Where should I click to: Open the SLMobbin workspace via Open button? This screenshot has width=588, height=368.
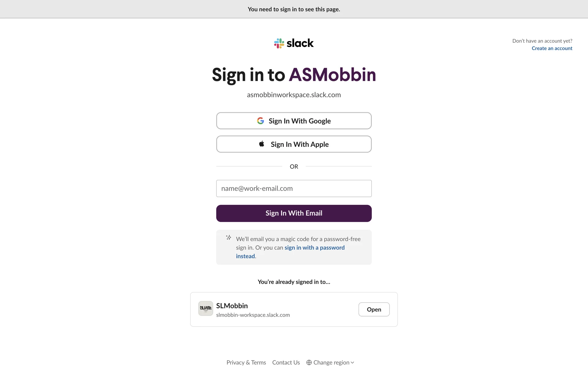(374, 309)
